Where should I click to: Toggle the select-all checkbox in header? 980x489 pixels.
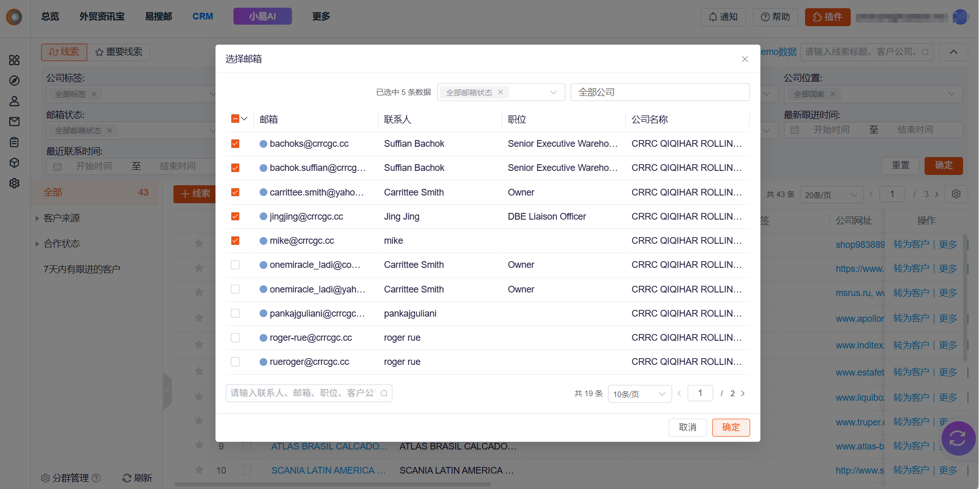coord(235,119)
